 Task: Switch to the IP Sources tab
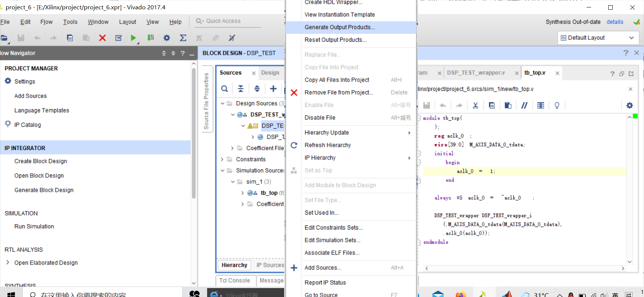point(270,265)
